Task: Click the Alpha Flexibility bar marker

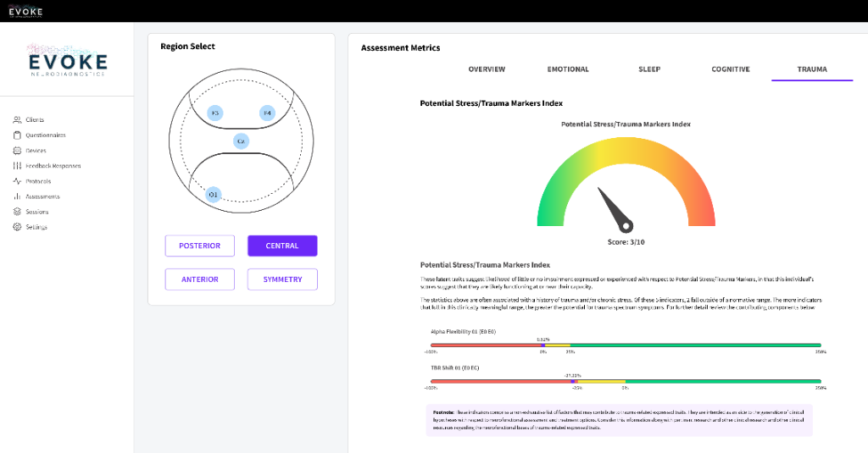Action: coord(543,345)
